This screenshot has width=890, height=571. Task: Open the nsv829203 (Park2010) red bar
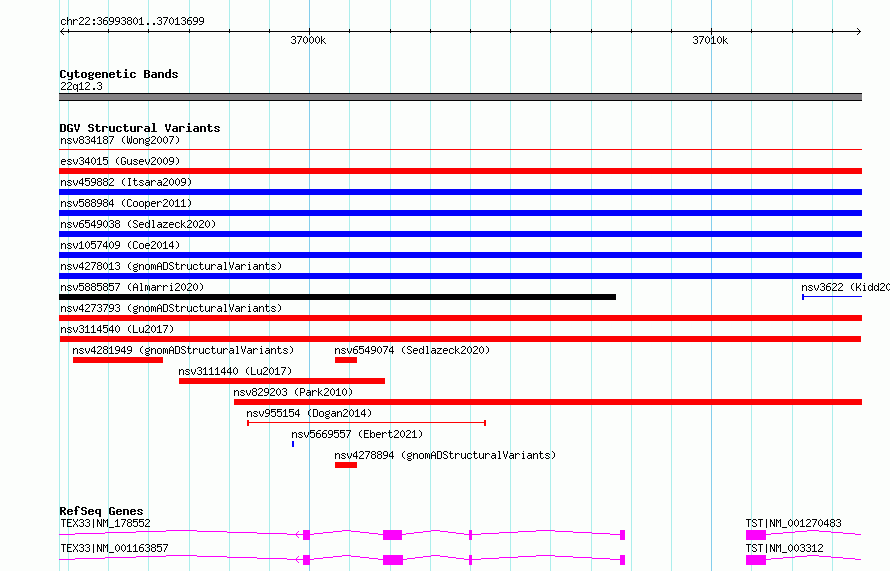(548, 402)
